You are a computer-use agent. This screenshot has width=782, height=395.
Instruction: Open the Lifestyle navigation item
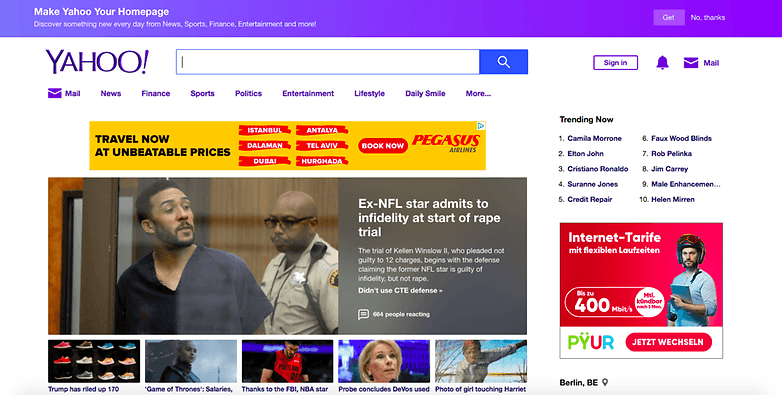point(370,93)
